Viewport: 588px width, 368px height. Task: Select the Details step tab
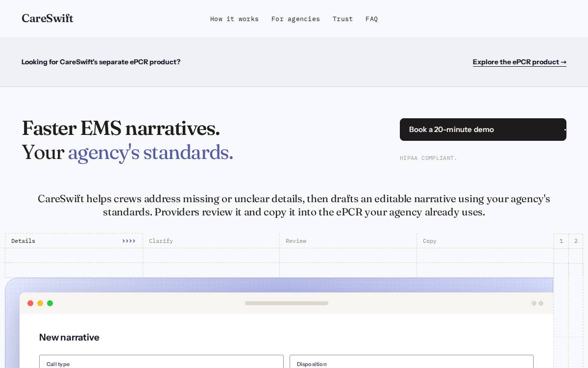point(74,241)
